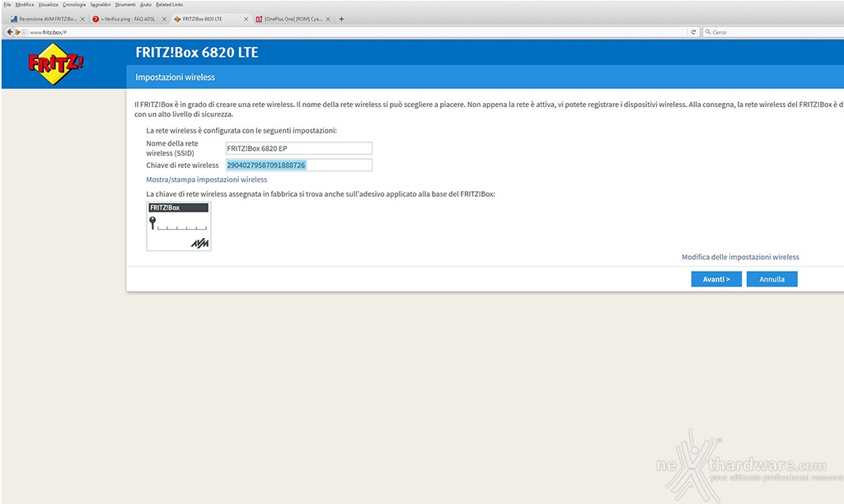Click the FRITZ!Box 6820 LTE title

pos(197,52)
